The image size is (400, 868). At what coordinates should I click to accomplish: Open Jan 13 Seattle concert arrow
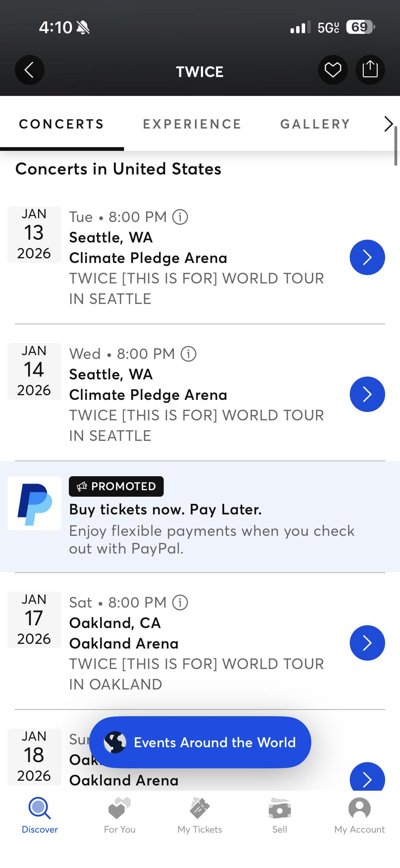[x=367, y=257]
